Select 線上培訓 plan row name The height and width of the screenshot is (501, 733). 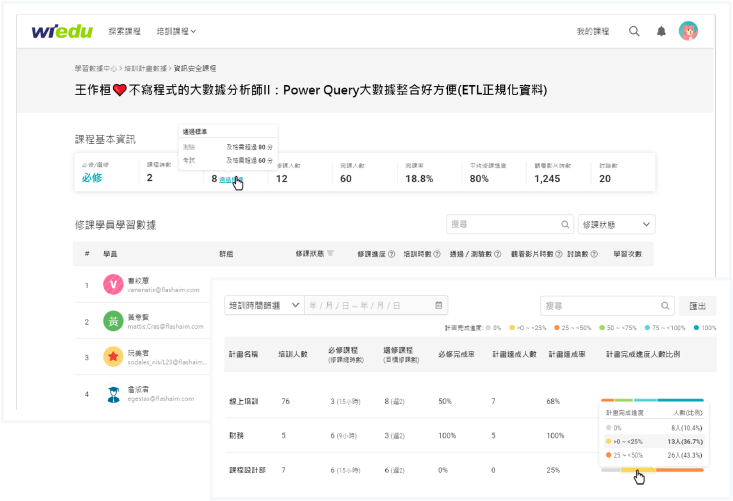(244, 401)
